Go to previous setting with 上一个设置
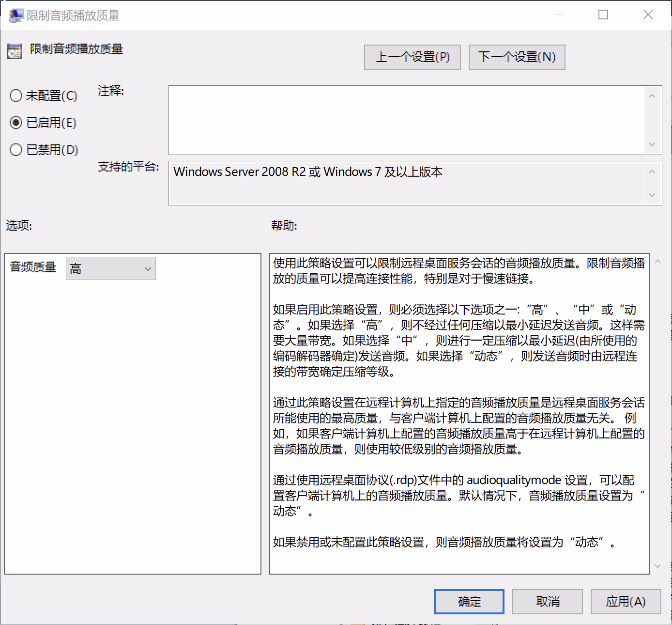The image size is (672, 625). (412, 57)
